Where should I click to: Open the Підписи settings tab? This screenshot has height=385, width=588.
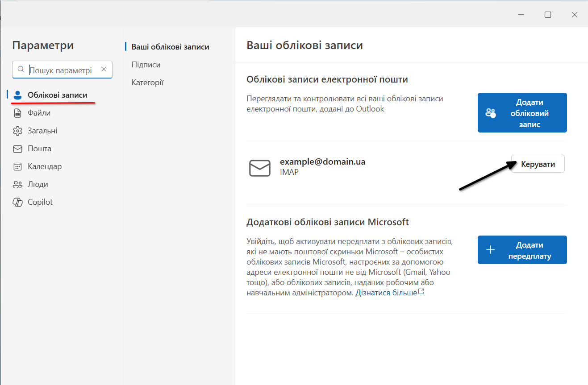pos(146,65)
